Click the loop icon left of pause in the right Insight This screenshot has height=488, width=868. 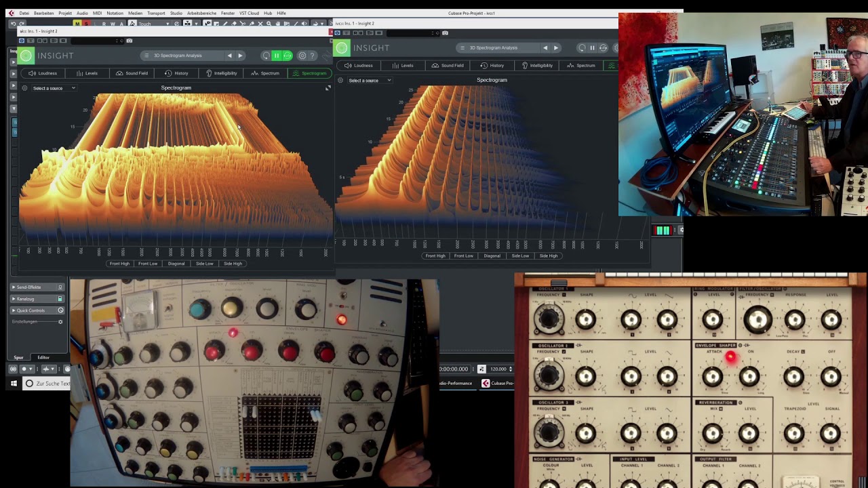(x=582, y=47)
